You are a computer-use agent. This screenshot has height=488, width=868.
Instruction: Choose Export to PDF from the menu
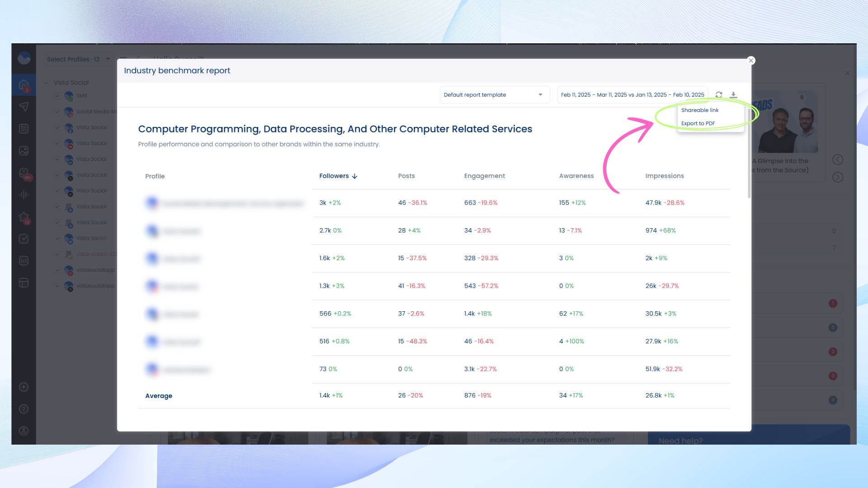[x=698, y=123]
